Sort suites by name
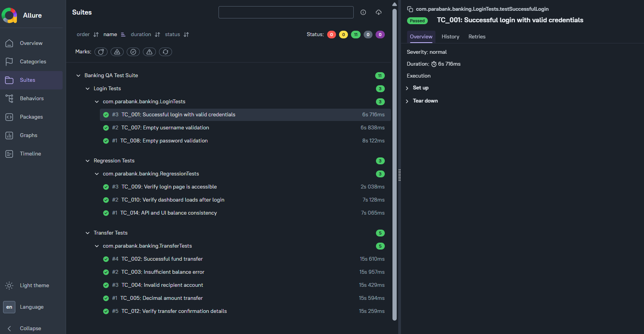Image resolution: width=644 pixels, height=334 pixels. click(114, 35)
